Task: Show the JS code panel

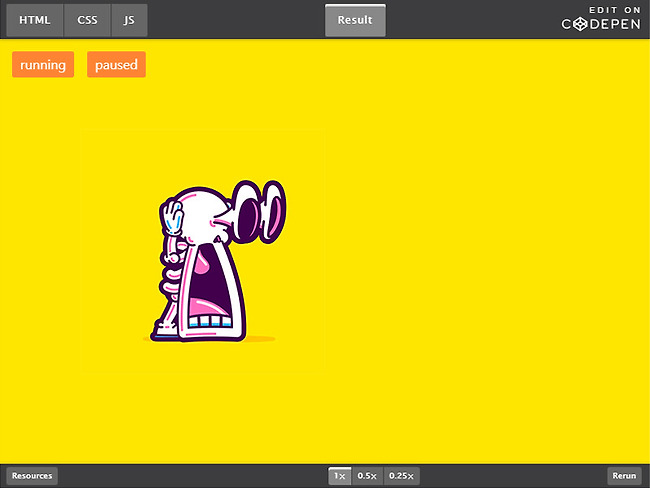Action: (129, 20)
